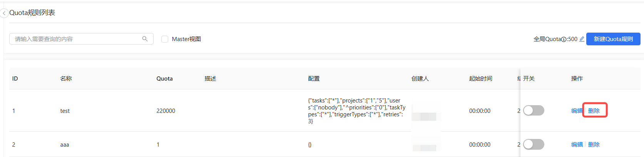Click the 起始时间 column header

pyautogui.click(x=480, y=79)
